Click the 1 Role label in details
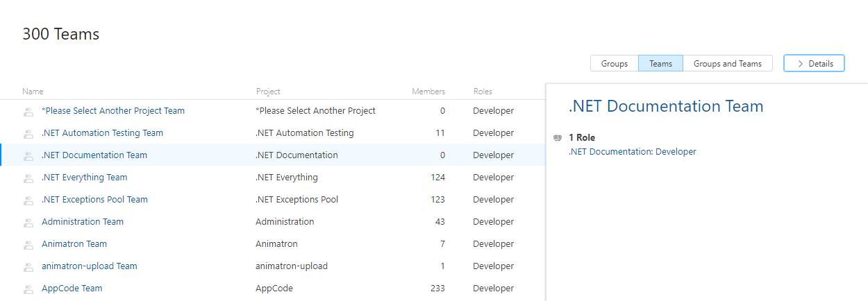This screenshot has height=301, width=868. pos(582,138)
